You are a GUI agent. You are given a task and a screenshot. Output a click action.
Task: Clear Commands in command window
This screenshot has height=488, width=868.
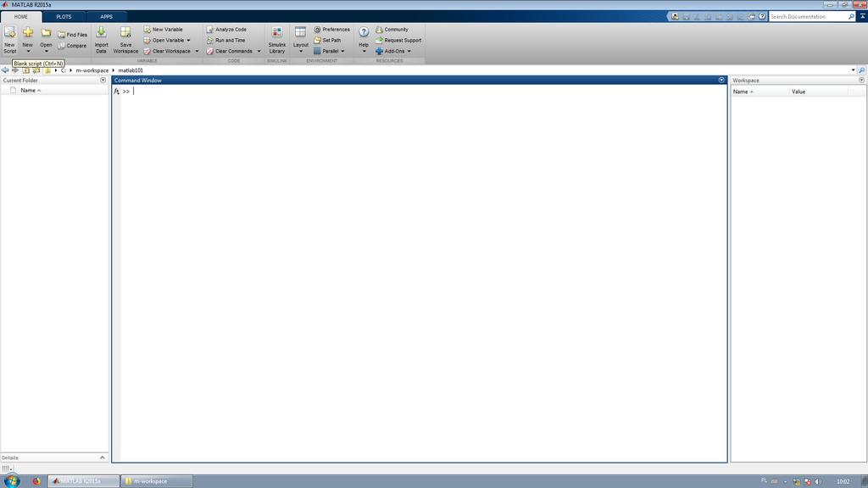click(230, 51)
